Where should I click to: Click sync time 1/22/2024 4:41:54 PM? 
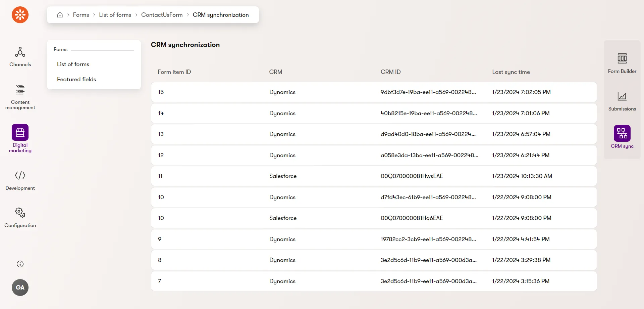tap(521, 239)
